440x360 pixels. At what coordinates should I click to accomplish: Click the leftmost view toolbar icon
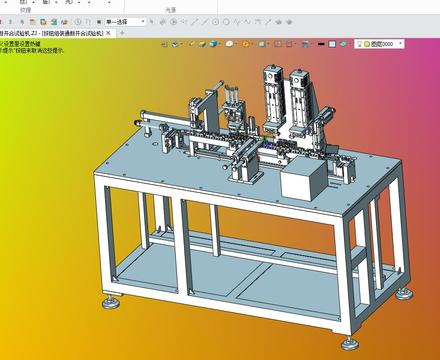(164, 44)
